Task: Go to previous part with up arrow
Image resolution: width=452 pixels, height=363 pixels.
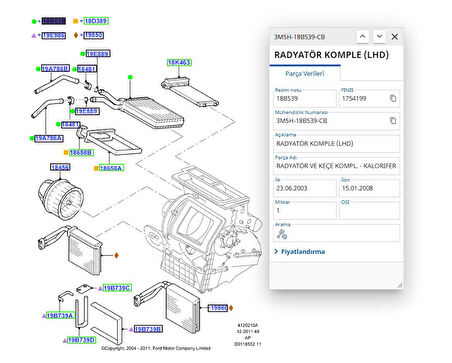Action: coord(363,36)
